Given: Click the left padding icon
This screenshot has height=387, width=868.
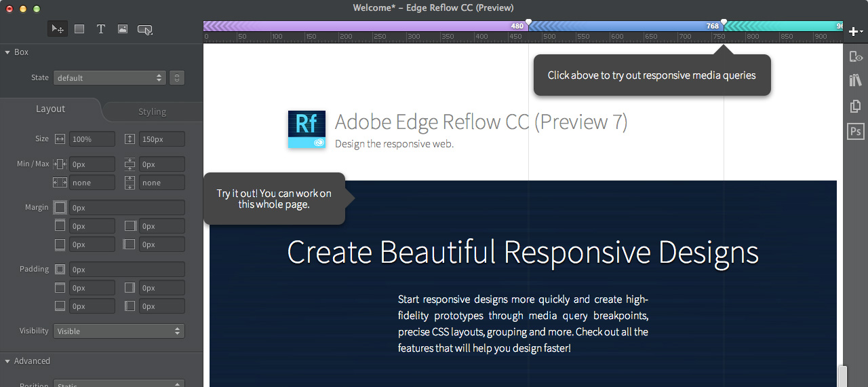Looking at the screenshot, I should tap(130, 306).
